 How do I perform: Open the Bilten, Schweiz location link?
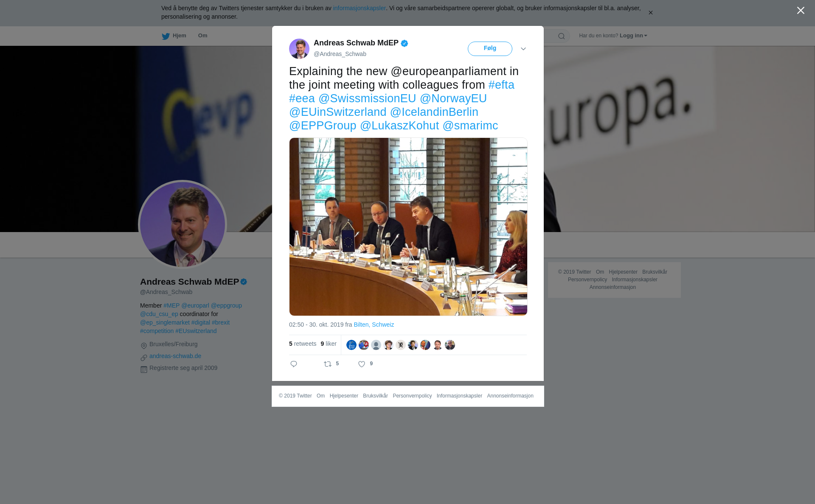374,325
